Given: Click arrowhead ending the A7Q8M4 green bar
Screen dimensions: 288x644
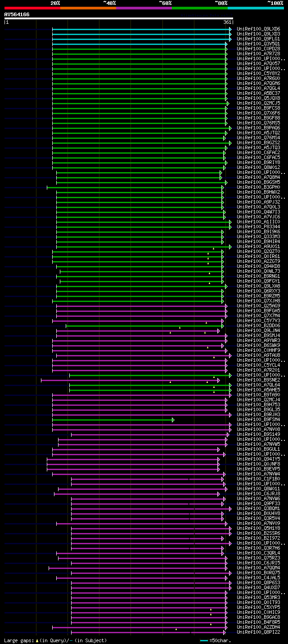Looking at the screenshot, I should 221,178.
